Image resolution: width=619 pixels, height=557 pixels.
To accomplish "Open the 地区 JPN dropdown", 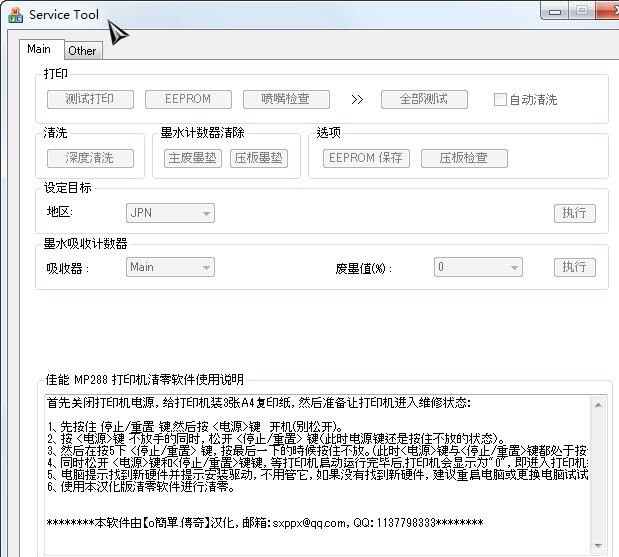I will [170, 213].
